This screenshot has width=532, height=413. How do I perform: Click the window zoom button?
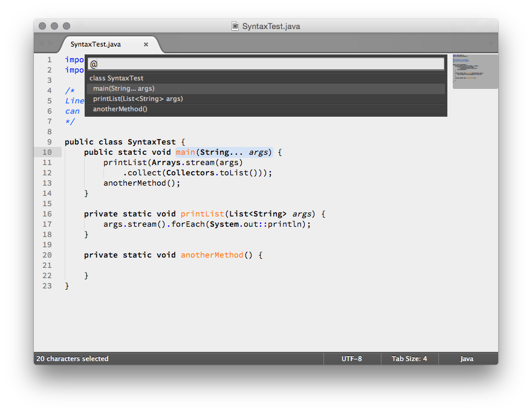tap(66, 26)
